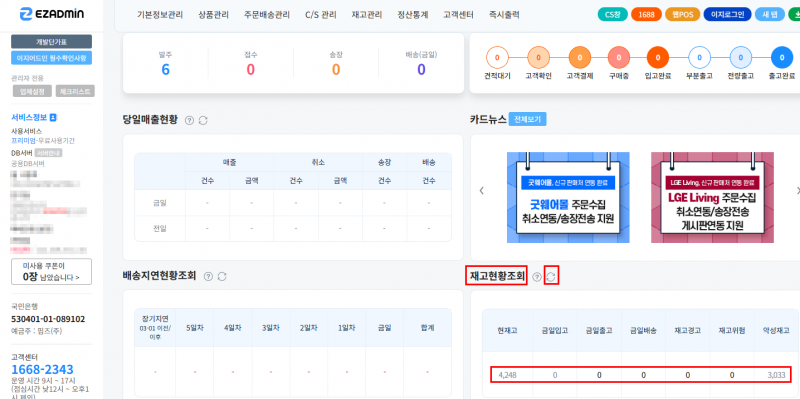
Task: Open the LGE Living 주문수집 card
Action: [x=712, y=197]
